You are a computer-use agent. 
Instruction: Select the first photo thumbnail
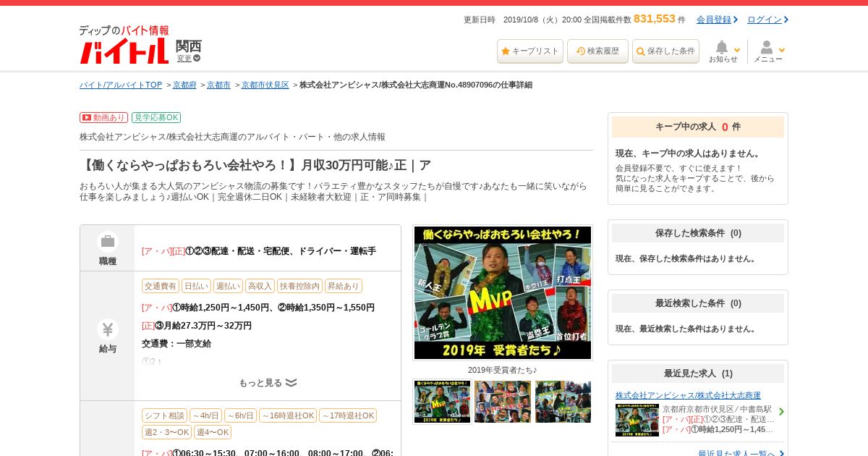click(442, 402)
